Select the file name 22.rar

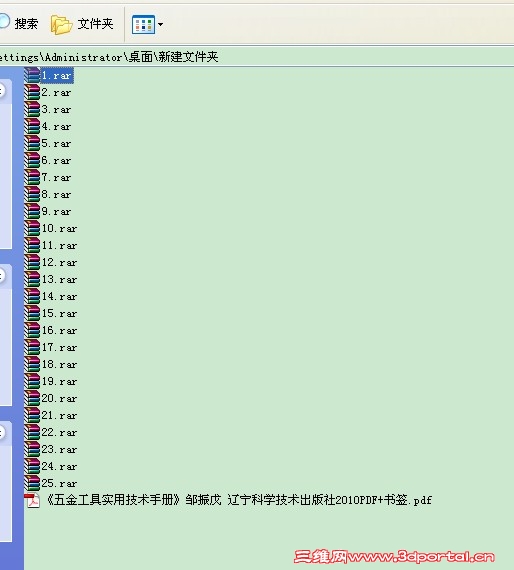pyautogui.click(x=59, y=433)
